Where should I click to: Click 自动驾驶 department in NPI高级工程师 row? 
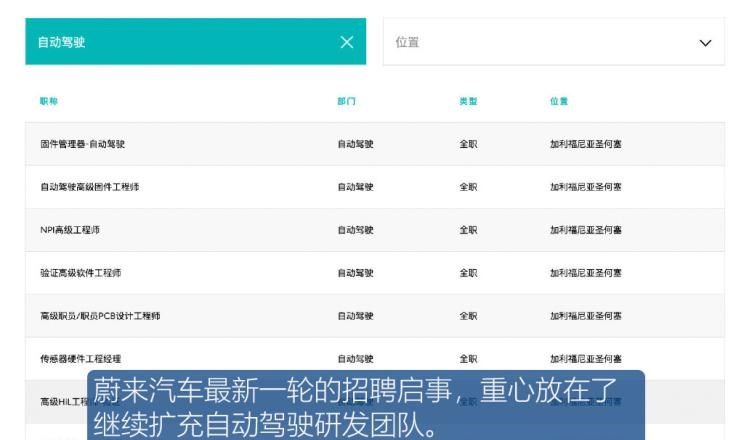355,230
